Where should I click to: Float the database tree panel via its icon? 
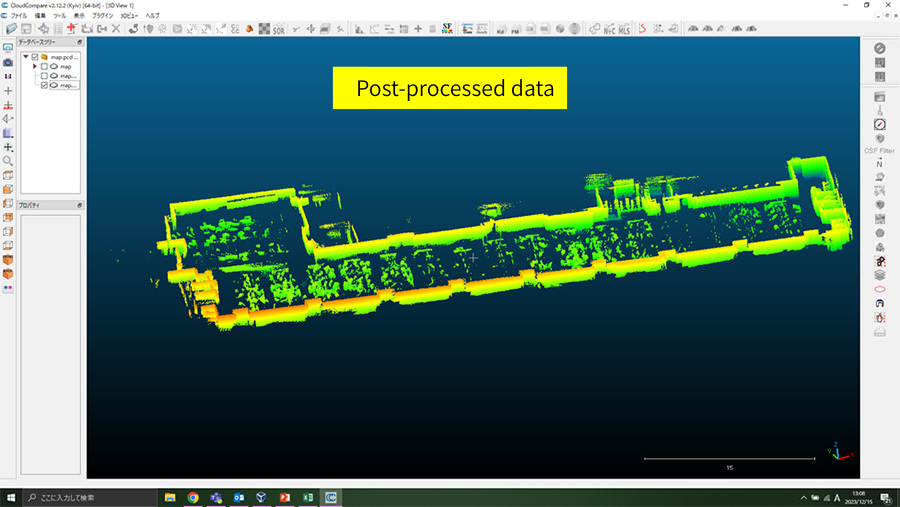(79, 42)
